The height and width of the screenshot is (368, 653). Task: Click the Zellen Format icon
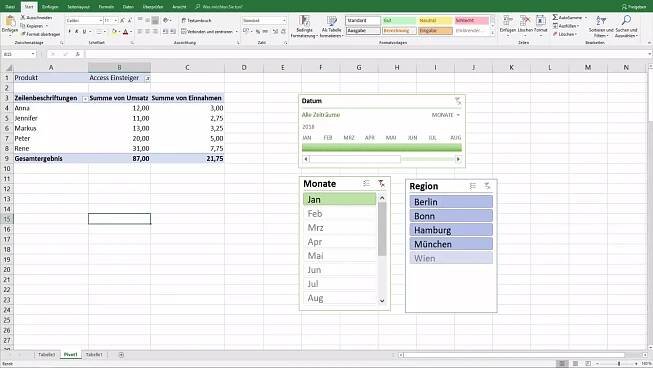541,20
